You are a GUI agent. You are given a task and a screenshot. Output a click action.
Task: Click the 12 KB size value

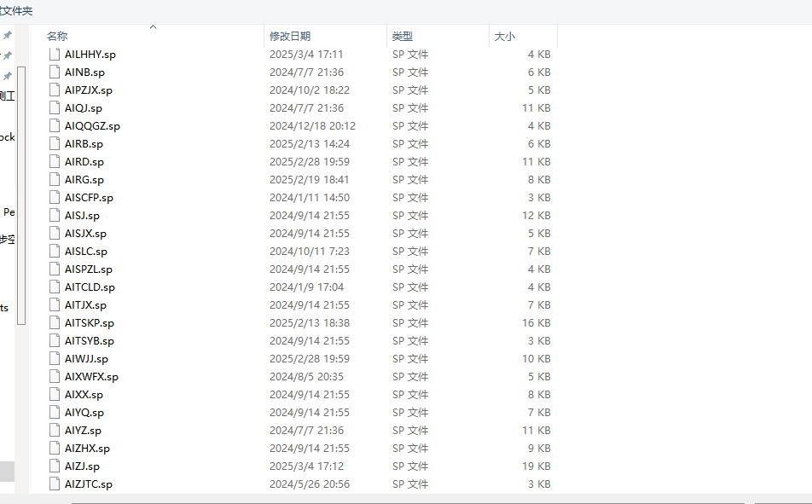coord(536,216)
